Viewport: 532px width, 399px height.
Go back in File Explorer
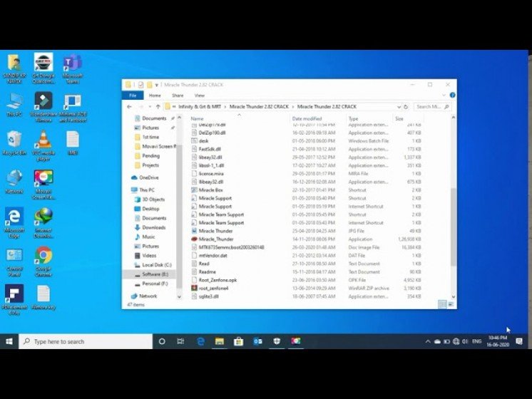coord(129,106)
